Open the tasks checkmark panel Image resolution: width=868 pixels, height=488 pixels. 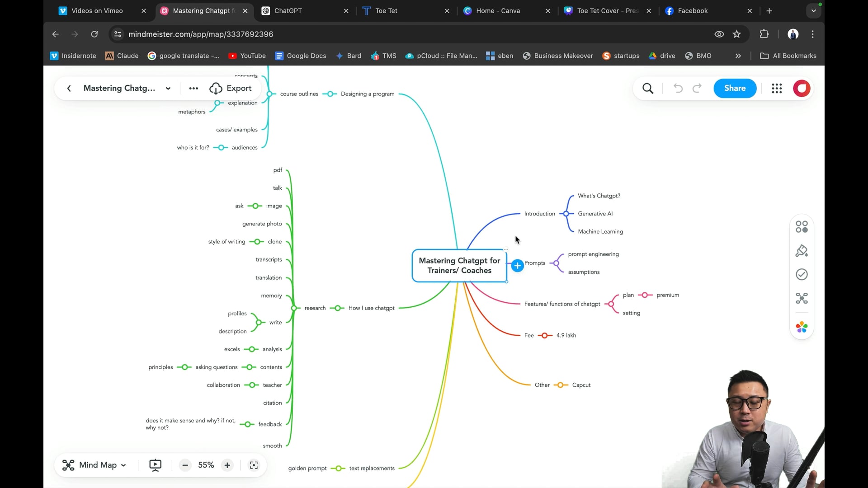point(802,275)
